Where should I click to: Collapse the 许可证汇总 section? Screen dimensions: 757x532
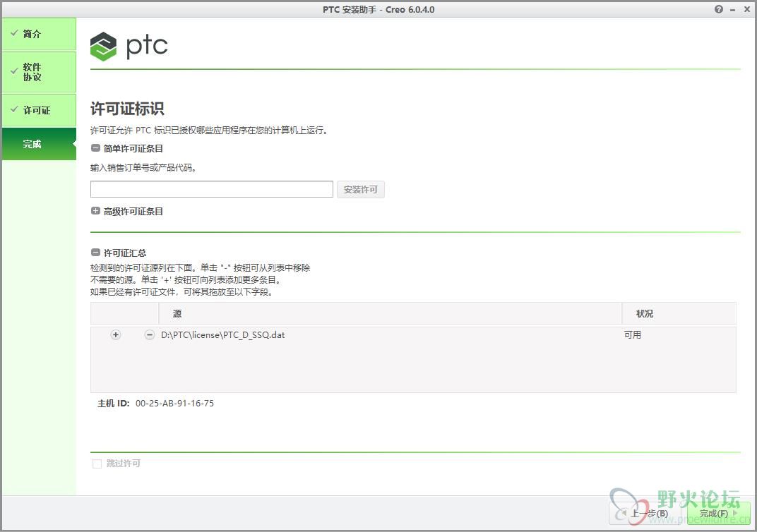[x=95, y=253]
